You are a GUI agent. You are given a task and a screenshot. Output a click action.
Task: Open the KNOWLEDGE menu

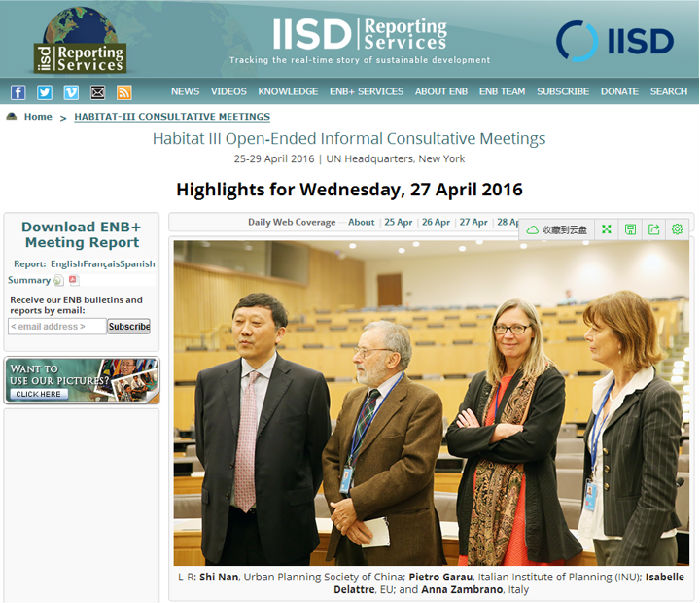(x=288, y=91)
